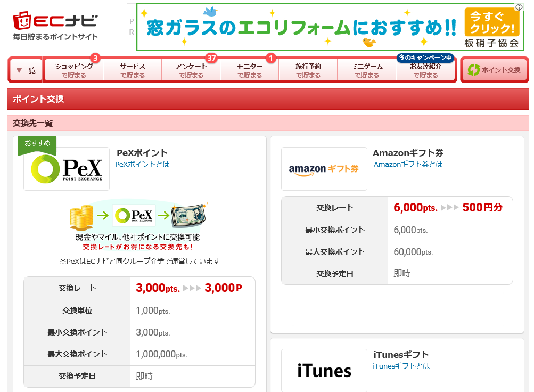Image resolution: width=534 pixels, height=392 pixels.
Task: Open the お友達紹介で貯まる menu
Action: [x=425, y=70]
